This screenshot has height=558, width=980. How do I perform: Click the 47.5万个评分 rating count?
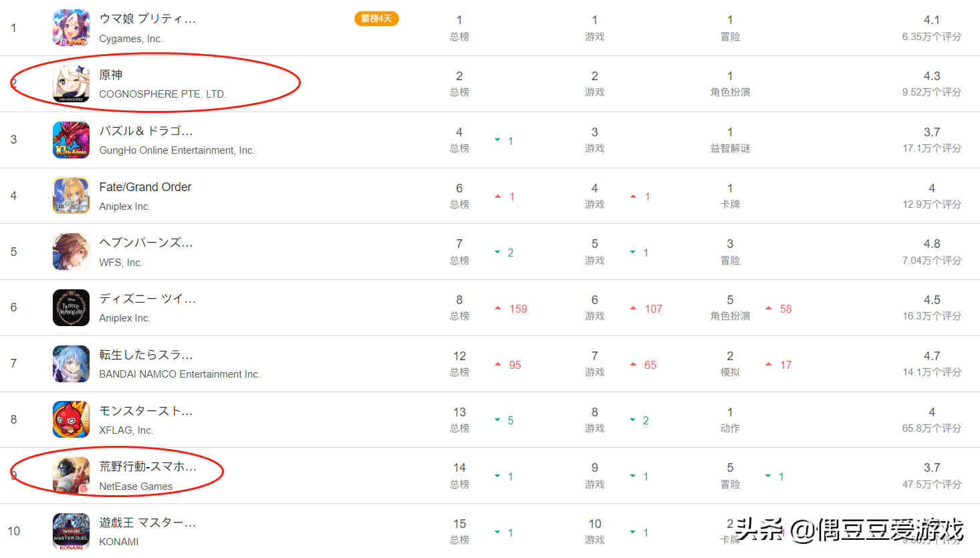pos(932,484)
